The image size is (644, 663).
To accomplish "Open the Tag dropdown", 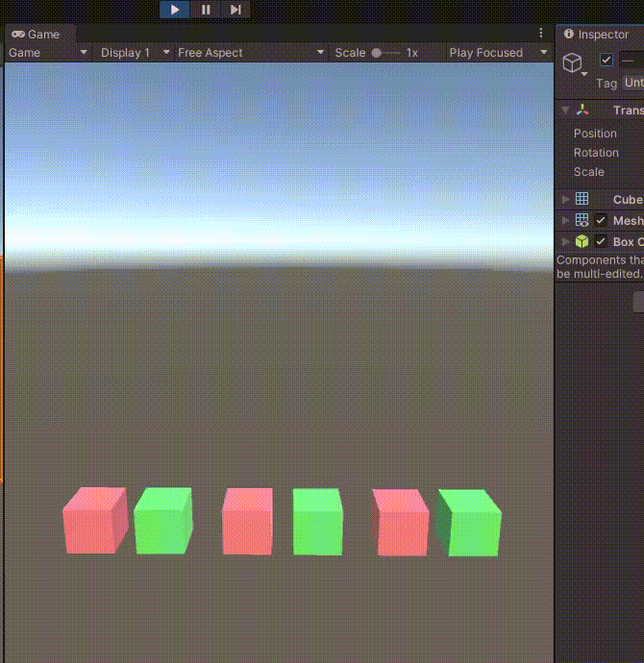I will click(633, 83).
